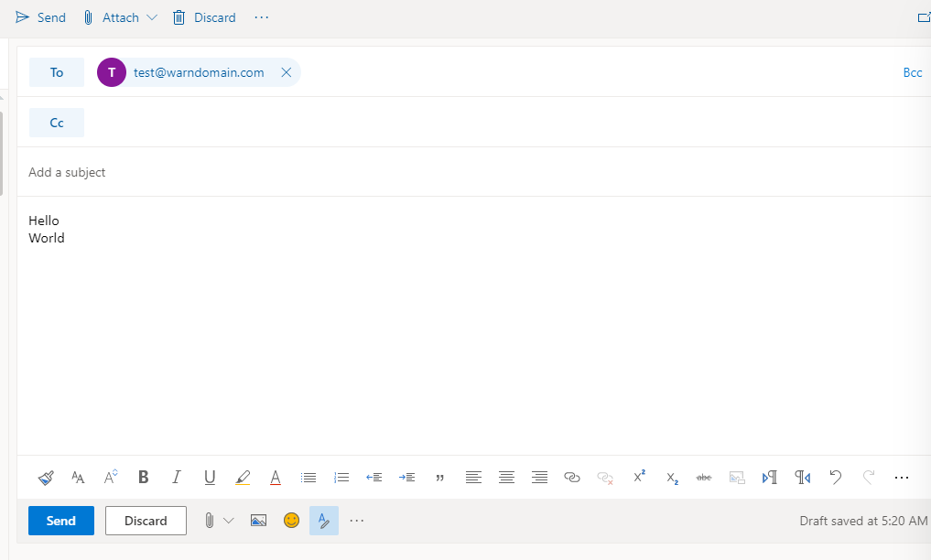Apply a numbered list
The width and height of the screenshot is (931, 560).
pyautogui.click(x=341, y=477)
